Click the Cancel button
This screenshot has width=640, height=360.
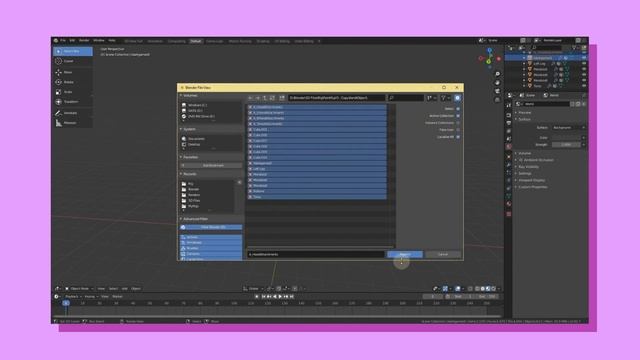point(443,254)
